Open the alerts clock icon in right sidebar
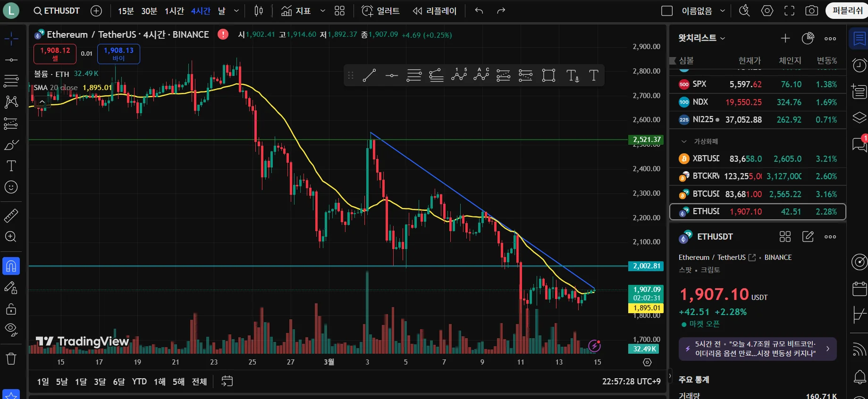 pos(860,65)
